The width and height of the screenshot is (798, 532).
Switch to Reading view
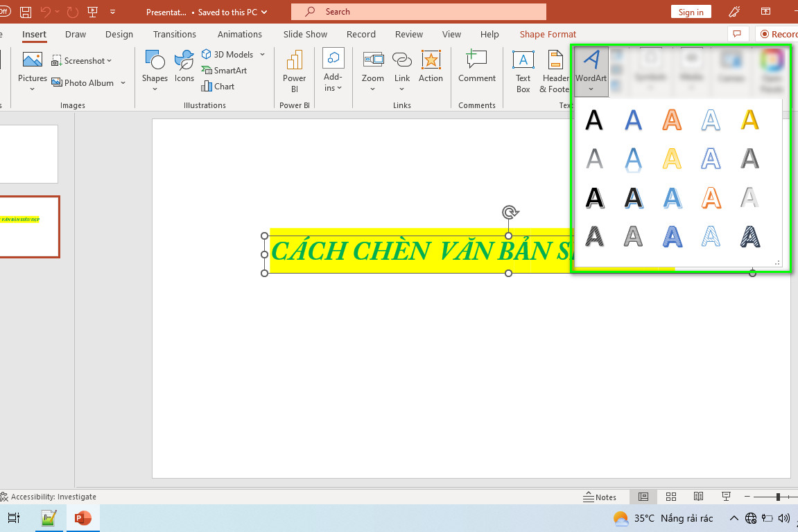tap(699, 497)
